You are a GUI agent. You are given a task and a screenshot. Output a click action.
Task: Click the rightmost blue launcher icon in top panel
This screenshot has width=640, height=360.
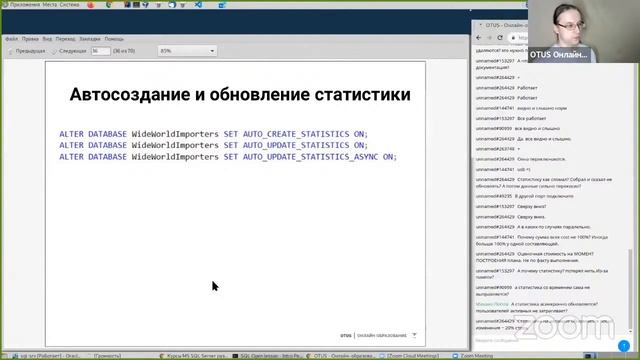(x=222, y=5)
